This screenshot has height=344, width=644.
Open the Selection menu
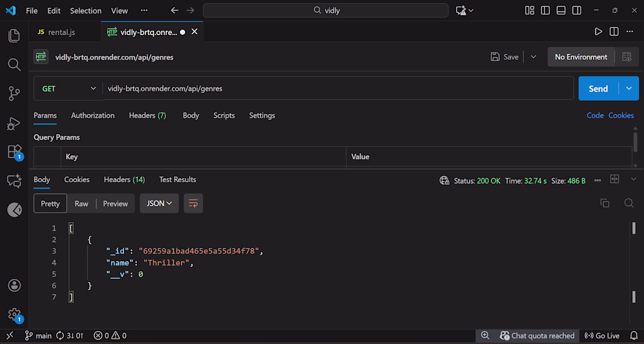coord(85,11)
